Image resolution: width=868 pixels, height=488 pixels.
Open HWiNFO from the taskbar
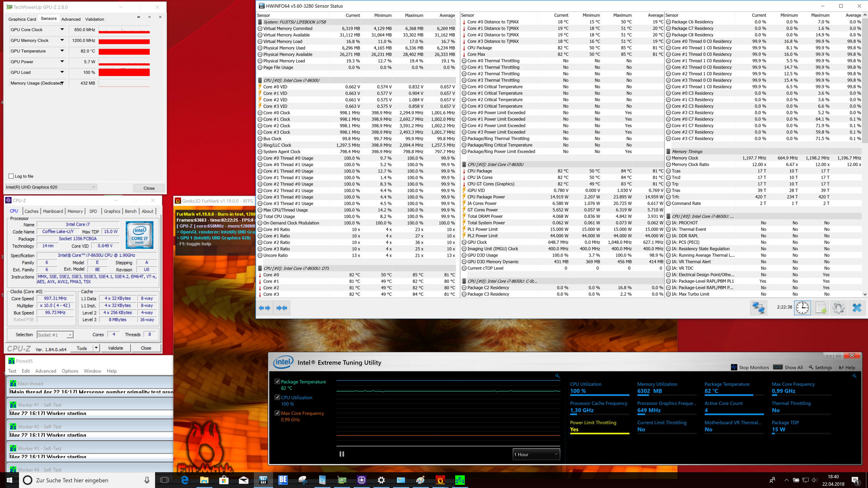[263, 480]
